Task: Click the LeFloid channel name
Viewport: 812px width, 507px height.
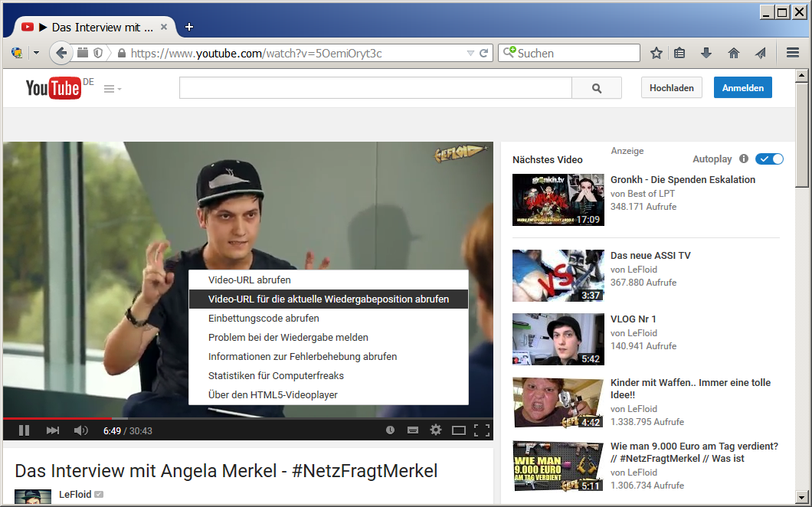Action: 75,494
